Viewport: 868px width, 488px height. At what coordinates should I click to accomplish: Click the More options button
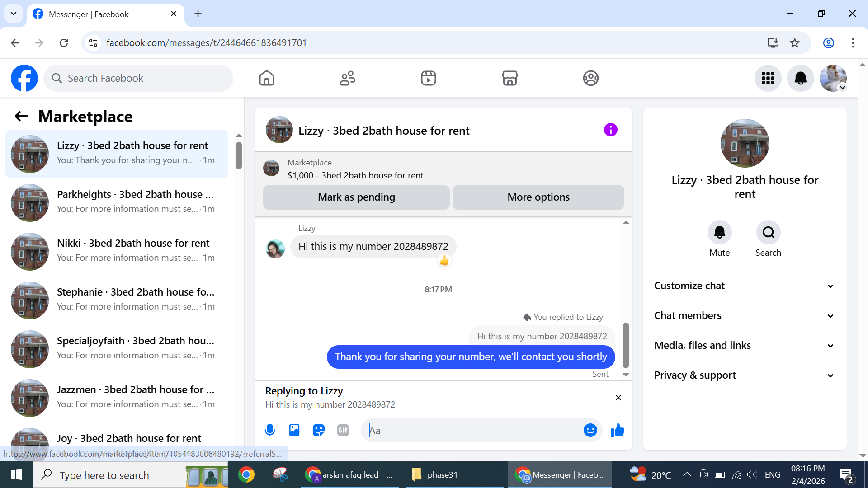pos(538,197)
